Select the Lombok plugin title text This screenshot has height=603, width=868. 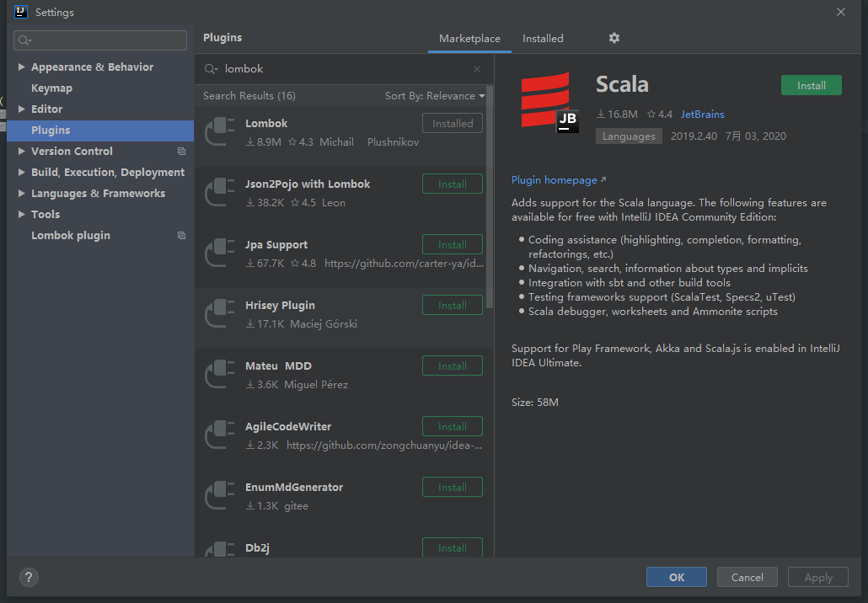click(266, 123)
